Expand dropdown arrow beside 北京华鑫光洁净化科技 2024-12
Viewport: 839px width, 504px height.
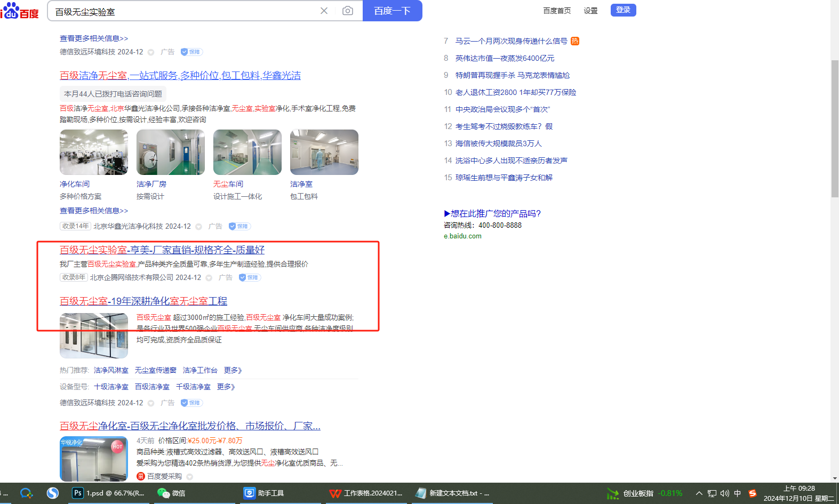pyautogui.click(x=198, y=227)
